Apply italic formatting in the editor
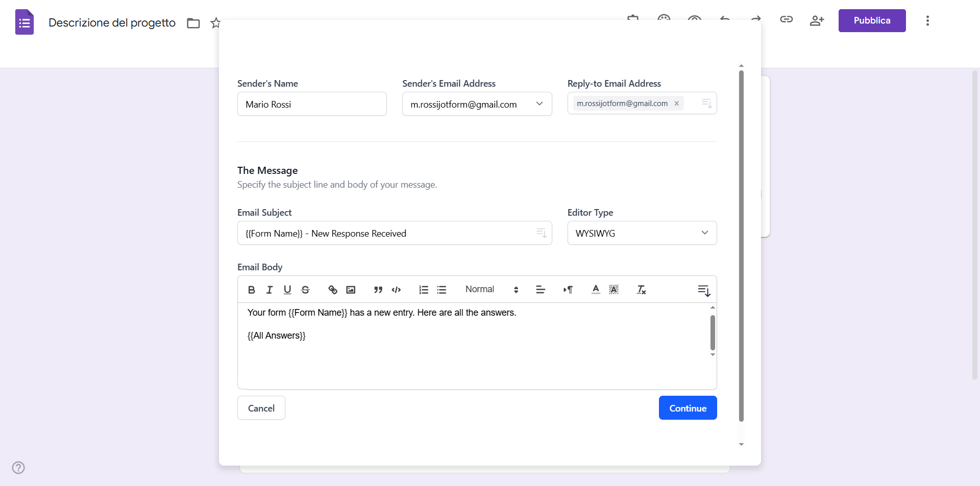The width and height of the screenshot is (980, 486). [269, 290]
